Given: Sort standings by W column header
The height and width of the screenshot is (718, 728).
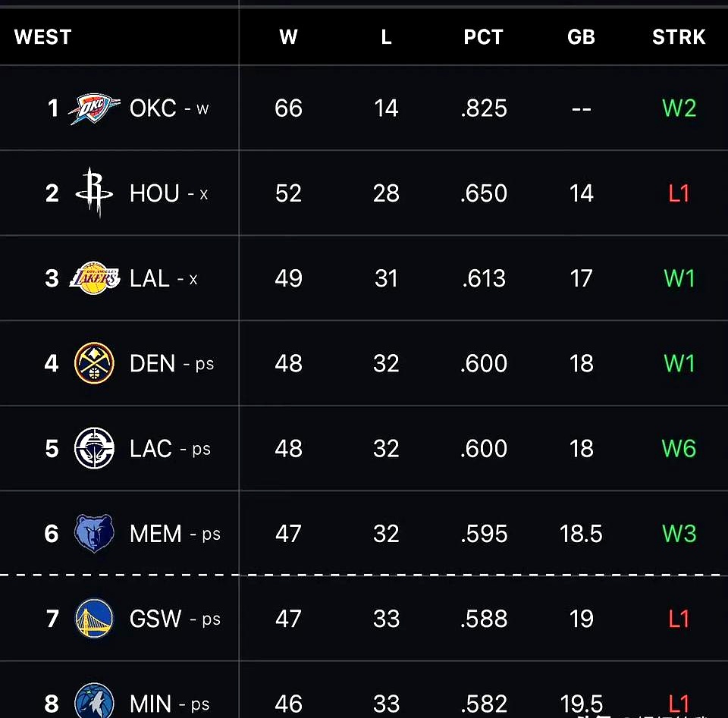Looking at the screenshot, I should [x=288, y=37].
